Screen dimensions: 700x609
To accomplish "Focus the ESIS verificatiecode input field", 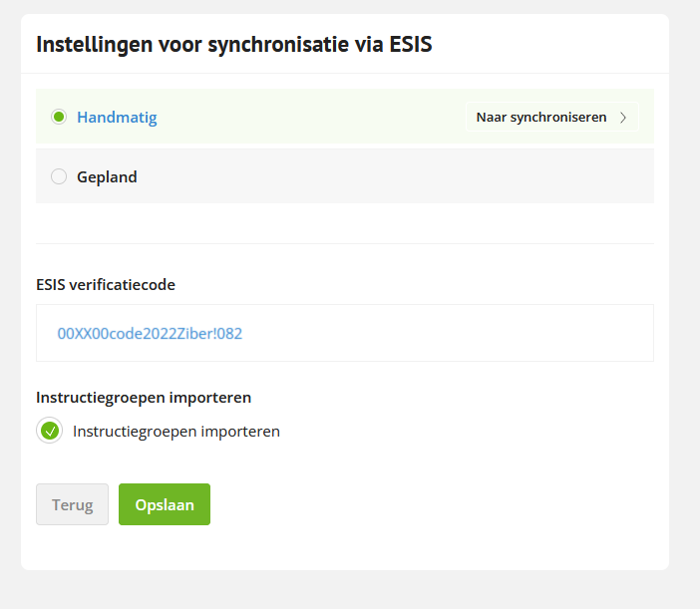I will pyautogui.click(x=345, y=333).
